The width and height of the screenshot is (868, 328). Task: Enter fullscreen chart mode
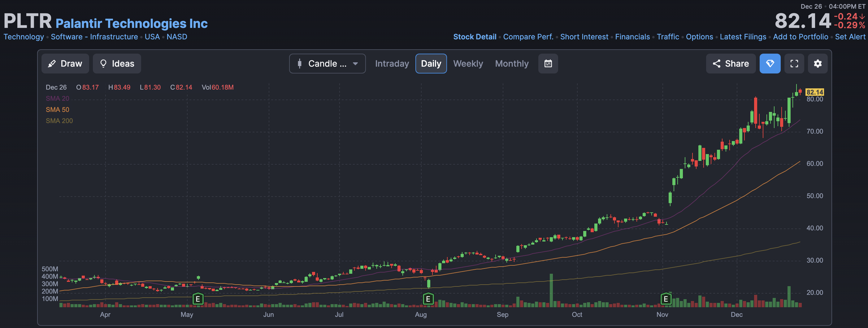tap(794, 64)
